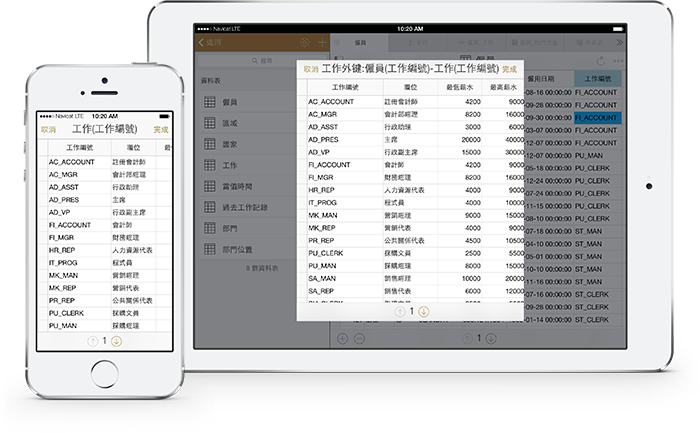Select AC_ACCOUNT row on the iPhone
This screenshot has width=700, height=433.
click(105, 162)
